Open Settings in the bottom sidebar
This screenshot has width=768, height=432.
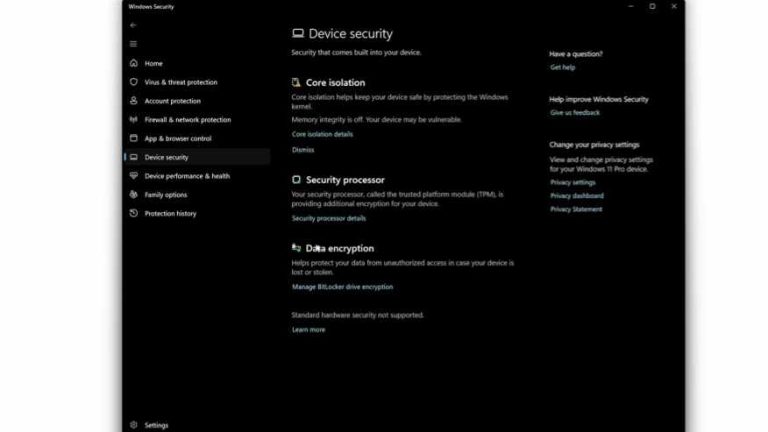pos(156,425)
